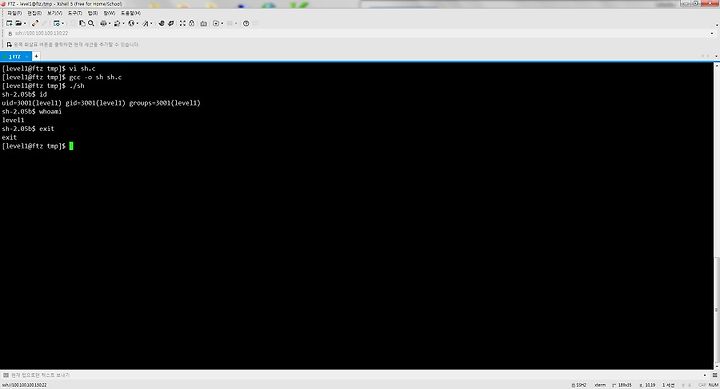Click the 'sh-2.05b$ whoami' line

pos(32,112)
